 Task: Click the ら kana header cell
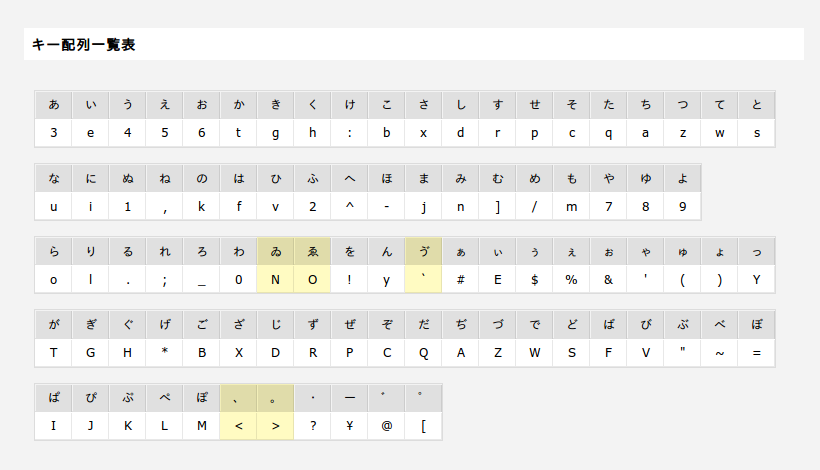[54, 251]
